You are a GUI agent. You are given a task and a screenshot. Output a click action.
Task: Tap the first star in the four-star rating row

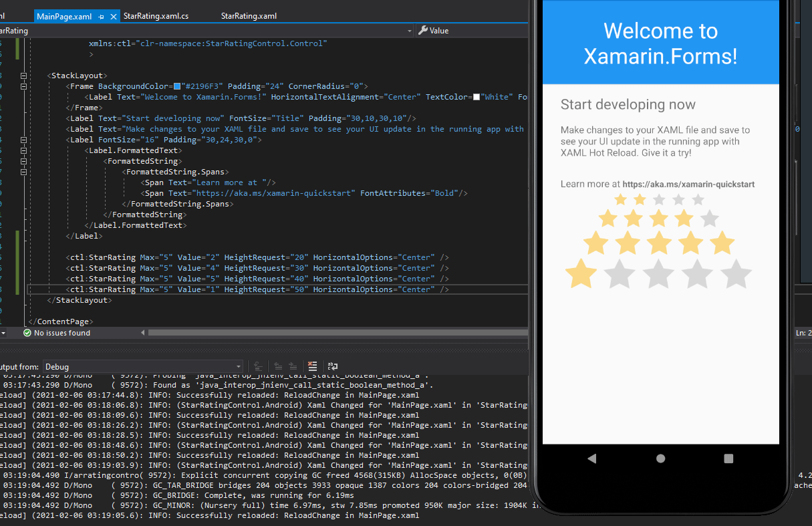608,218
